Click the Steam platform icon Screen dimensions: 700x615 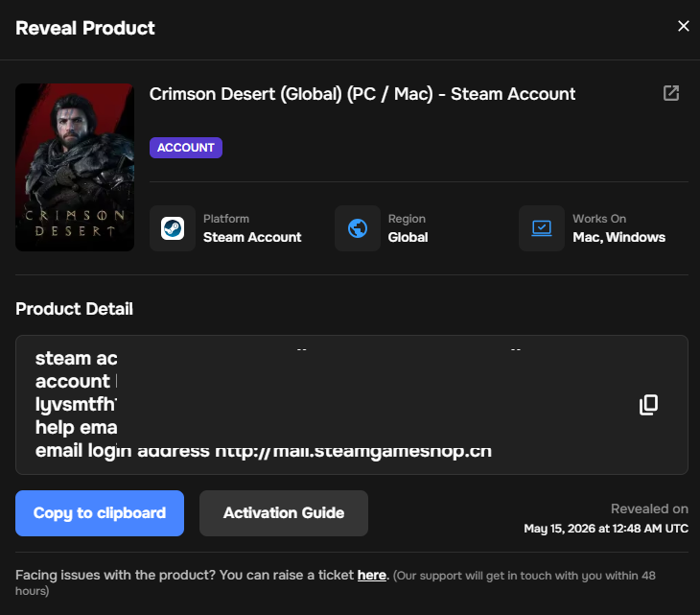[173, 228]
